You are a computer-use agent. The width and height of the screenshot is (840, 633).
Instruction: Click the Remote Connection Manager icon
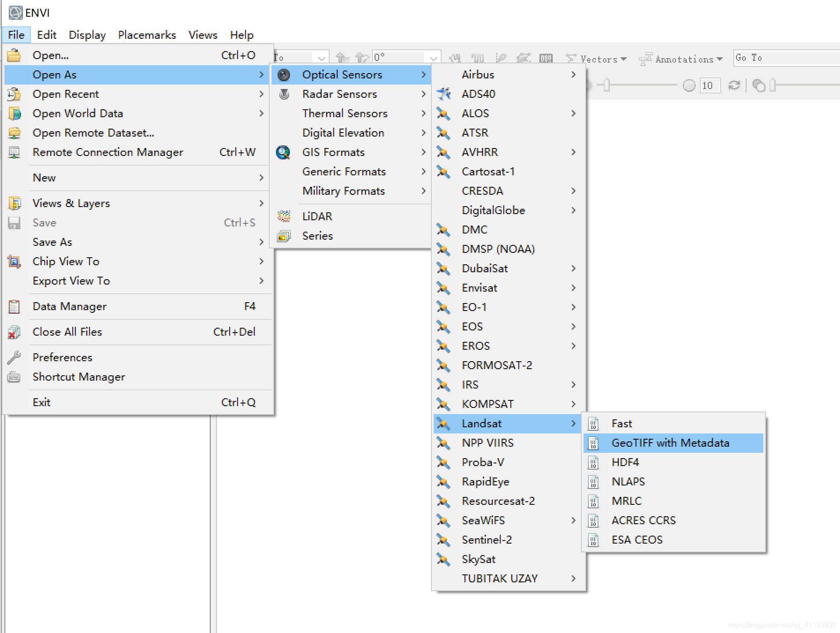point(14,152)
